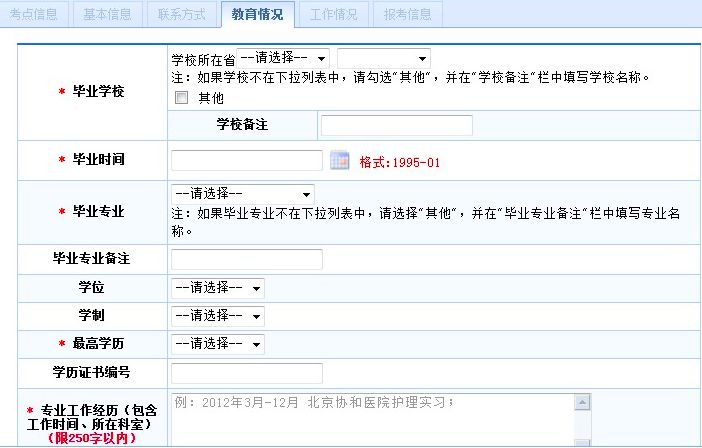The width and height of the screenshot is (702, 448).
Task: Open the empty school dropdown beside province
Action: coord(384,58)
